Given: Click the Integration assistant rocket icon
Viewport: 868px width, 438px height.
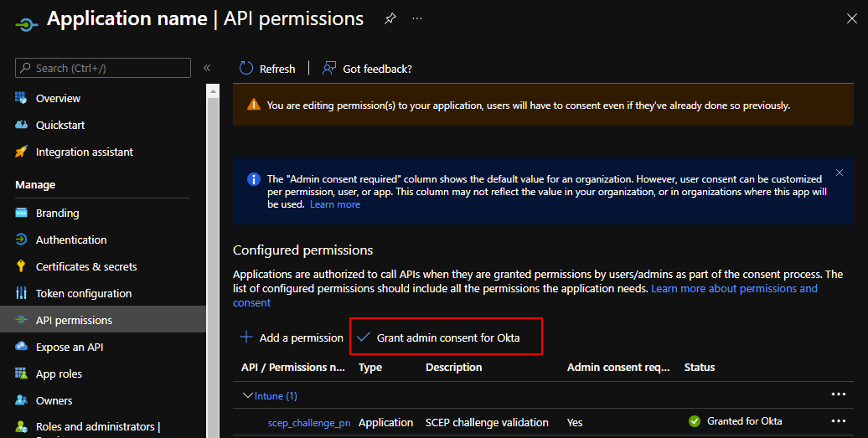Looking at the screenshot, I should click(x=21, y=152).
